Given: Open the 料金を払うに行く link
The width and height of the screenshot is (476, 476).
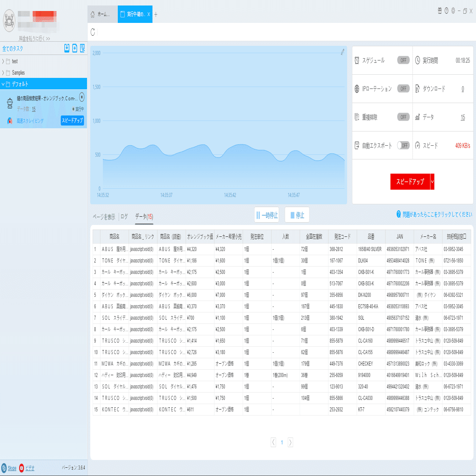Looking at the screenshot, I should click(34, 38).
